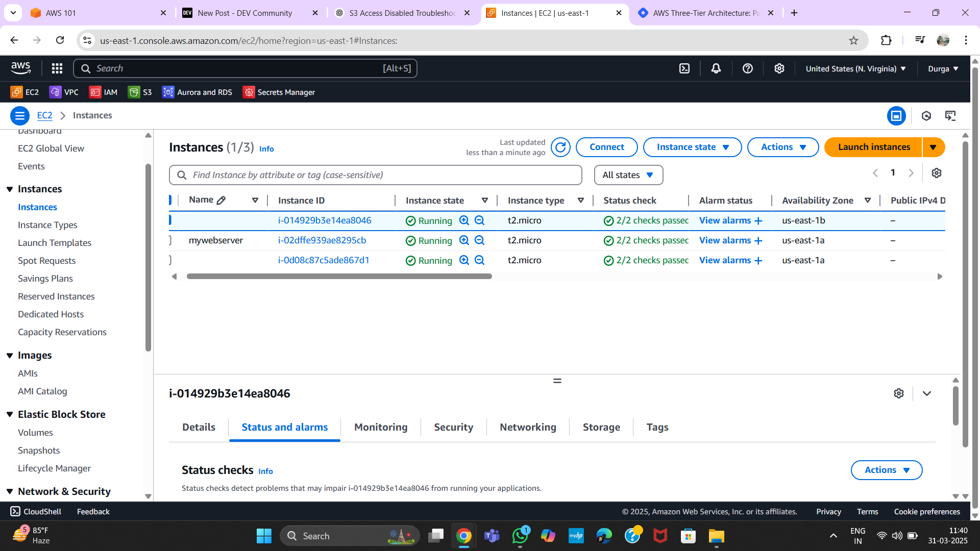This screenshot has height=551, width=980.
Task: Toggle the select-all instances checkbox
Action: [x=170, y=200]
